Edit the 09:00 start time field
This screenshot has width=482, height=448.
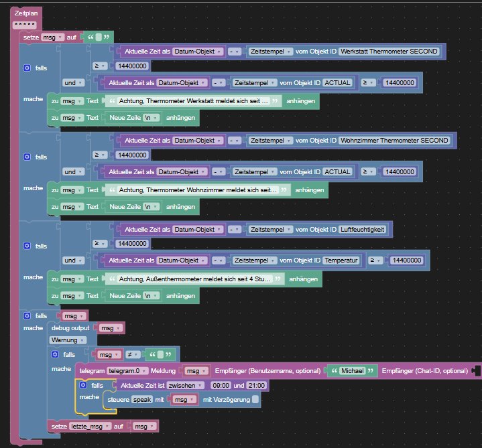(221, 385)
